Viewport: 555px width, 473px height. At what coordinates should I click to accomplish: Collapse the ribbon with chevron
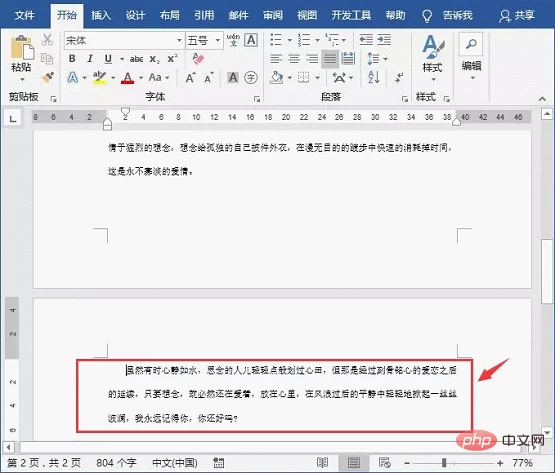[x=542, y=99]
